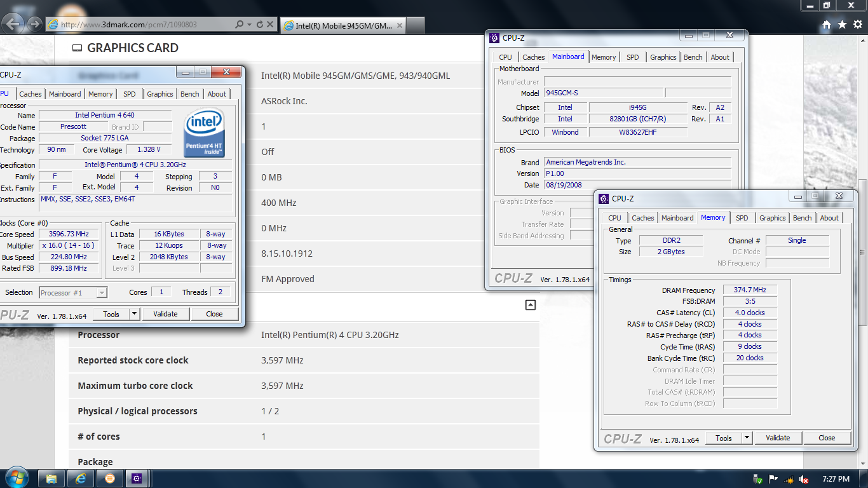Choose About tab in the Memory window
The width and height of the screenshot is (868, 488).
(x=829, y=218)
